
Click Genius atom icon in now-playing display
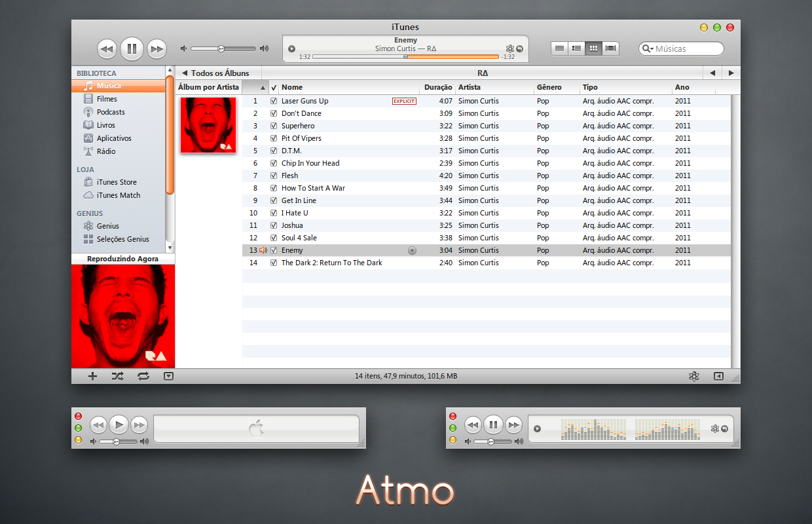pyautogui.click(x=510, y=48)
